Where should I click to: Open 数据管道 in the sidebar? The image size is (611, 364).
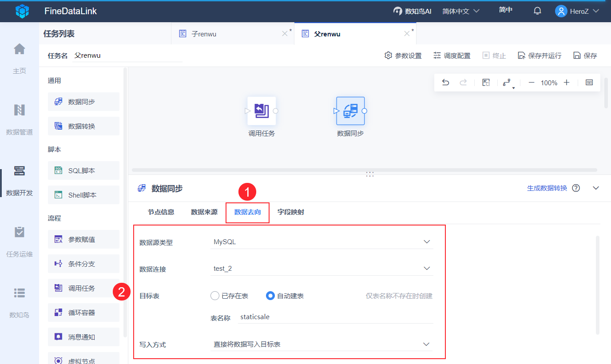point(20,119)
